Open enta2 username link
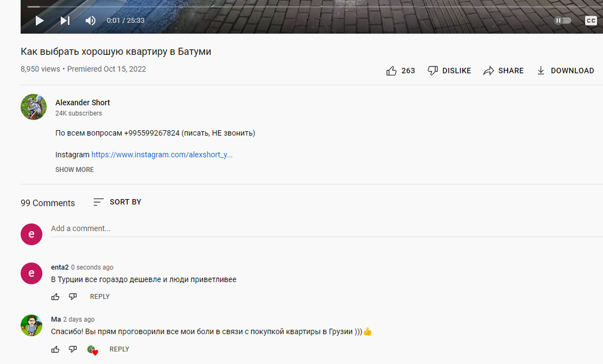The height and width of the screenshot is (364, 603). pos(59,267)
